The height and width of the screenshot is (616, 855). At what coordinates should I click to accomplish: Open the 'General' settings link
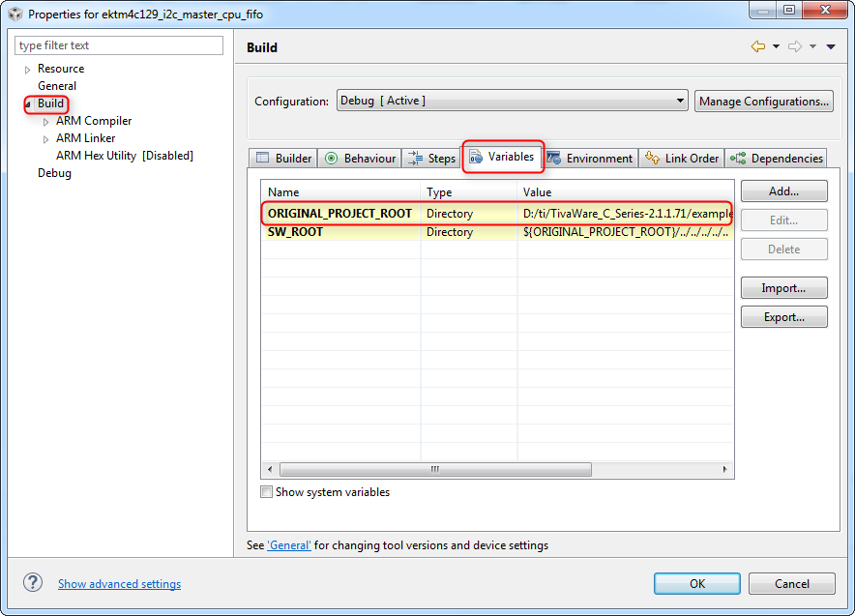coord(289,545)
